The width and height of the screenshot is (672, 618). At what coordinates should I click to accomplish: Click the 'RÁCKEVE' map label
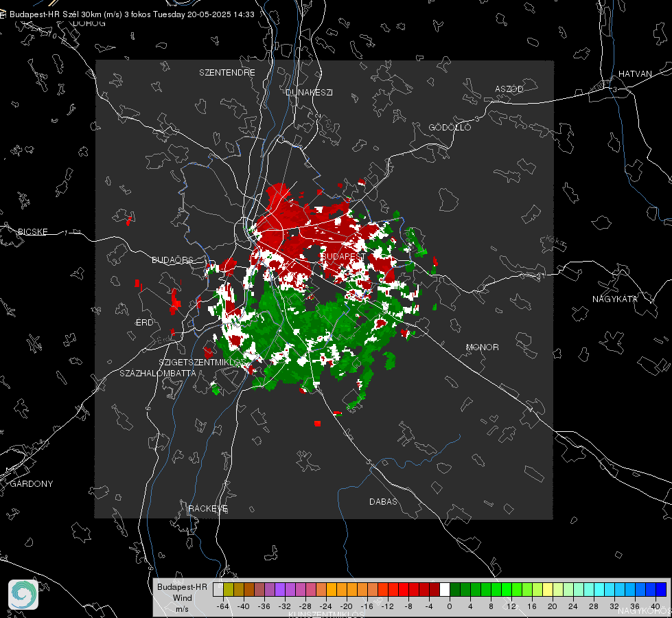point(208,508)
